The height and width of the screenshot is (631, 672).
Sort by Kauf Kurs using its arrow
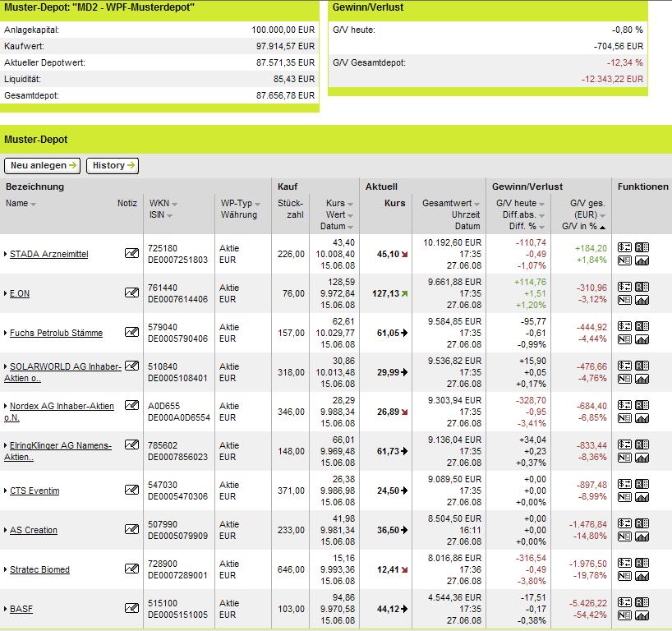tap(350, 205)
